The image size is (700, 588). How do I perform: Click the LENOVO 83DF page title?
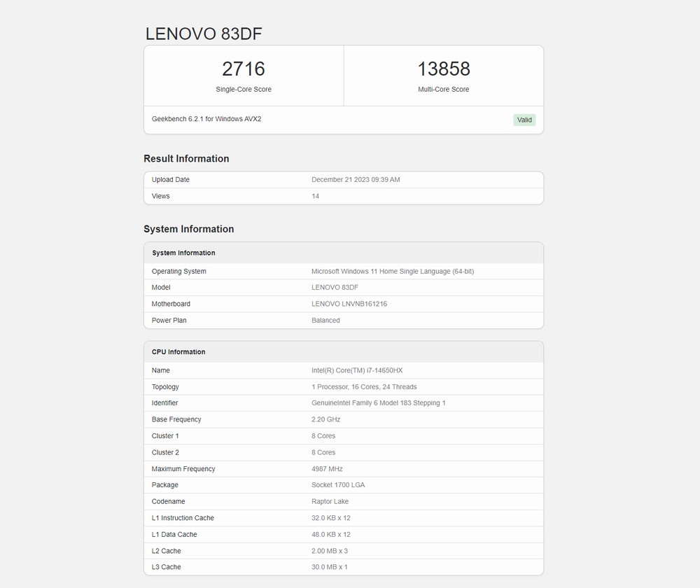(204, 34)
